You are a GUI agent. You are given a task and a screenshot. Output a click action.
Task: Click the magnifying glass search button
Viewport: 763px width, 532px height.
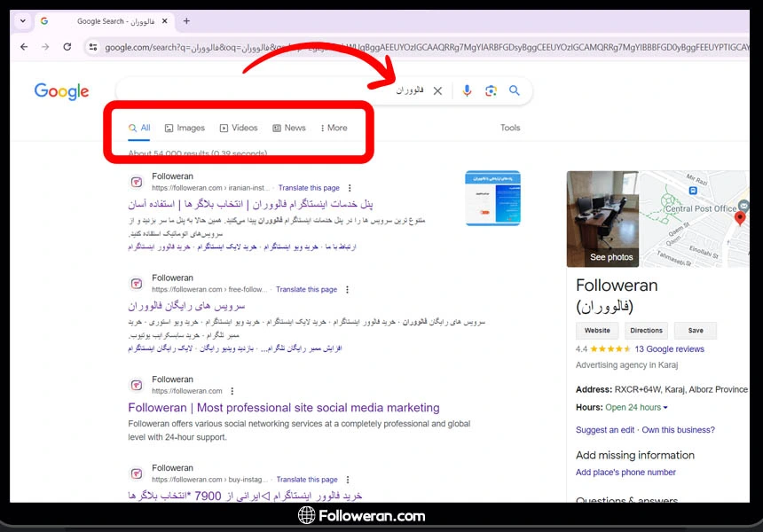point(515,90)
